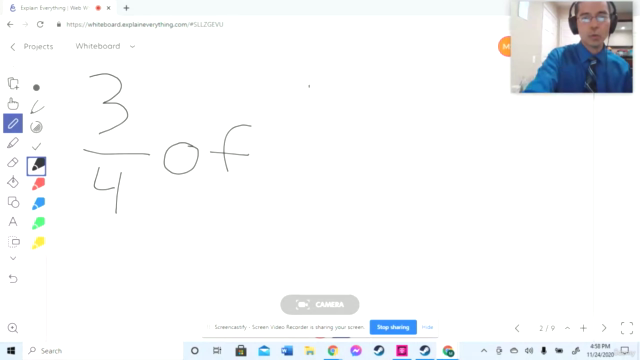Go back to Projects
Viewport: 640px width, 360px height.
point(31,47)
